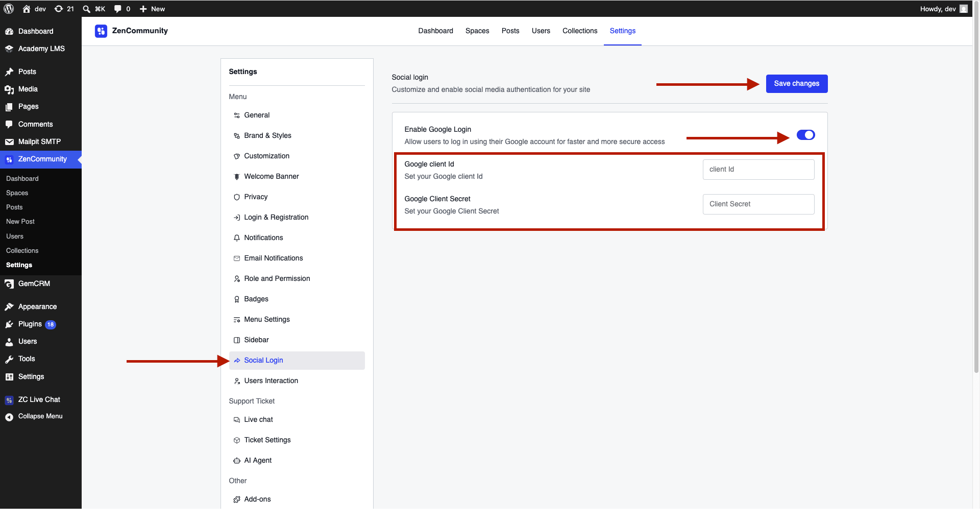Open the Posts tab in ZenCommunity header
This screenshot has width=980, height=522.
(510, 31)
